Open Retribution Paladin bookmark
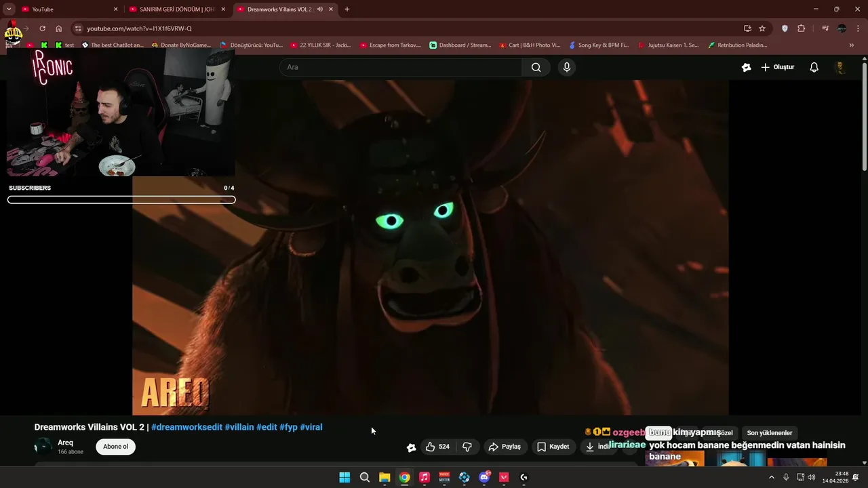 [738, 45]
